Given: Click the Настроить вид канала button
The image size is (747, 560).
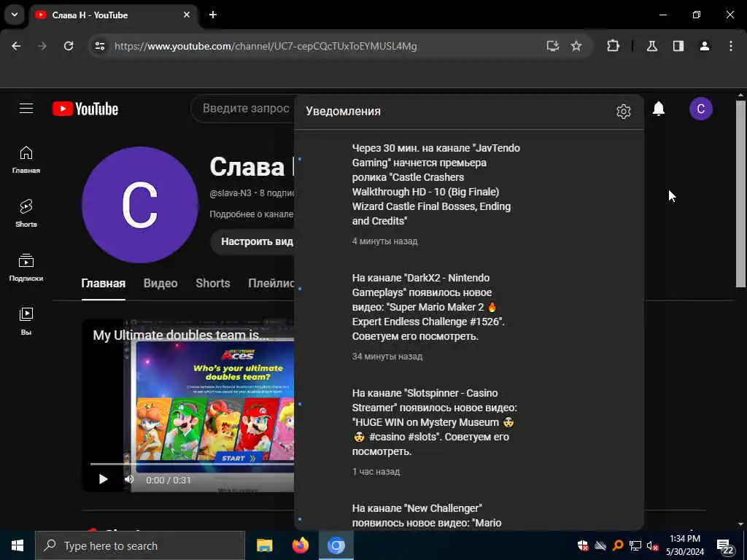Looking at the screenshot, I should (252, 241).
